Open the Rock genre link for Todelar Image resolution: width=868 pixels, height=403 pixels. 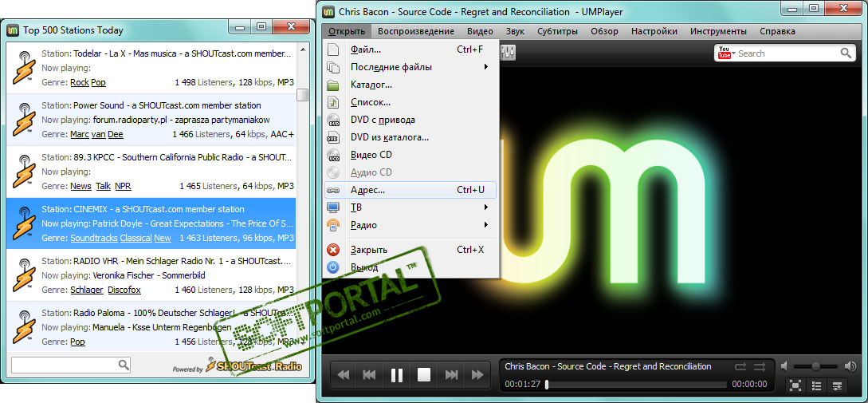point(80,82)
